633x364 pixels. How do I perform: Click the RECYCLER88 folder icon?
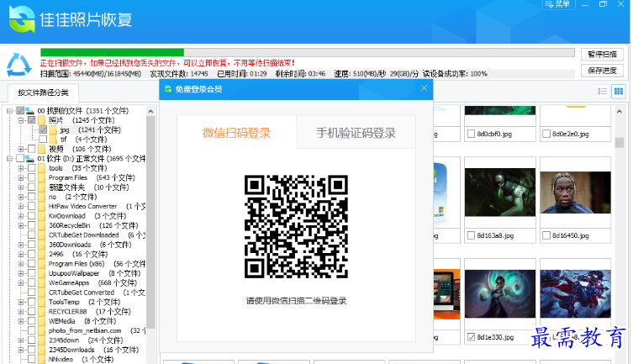42,312
